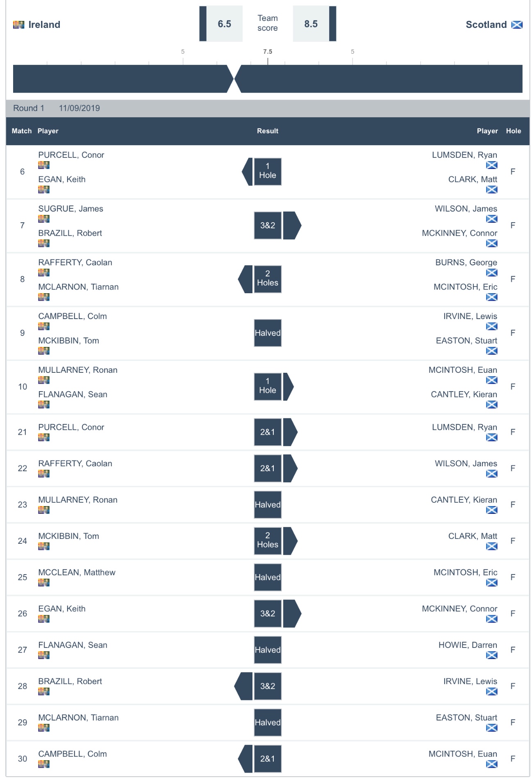Viewport: 532px width, 780px height.
Task: Click the Ireland-side winner arrow in match 28
Action: tap(244, 686)
